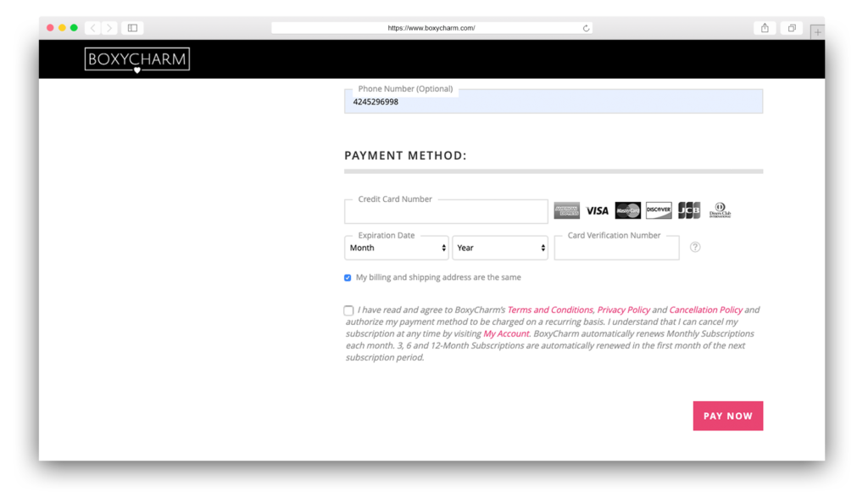Toggle the Safari sidebar button

tap(133, 28)
